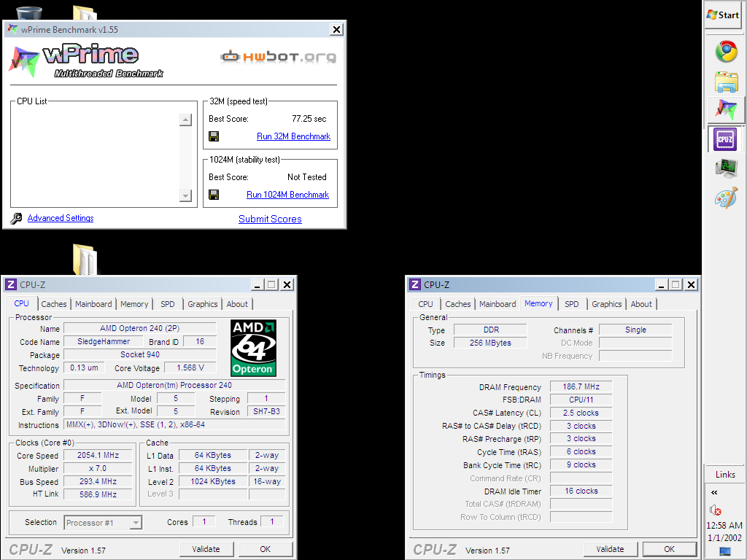Click the HWBOT.org logo
The width and height of the screenshot is (747, 560).
(x=278, y=57)
